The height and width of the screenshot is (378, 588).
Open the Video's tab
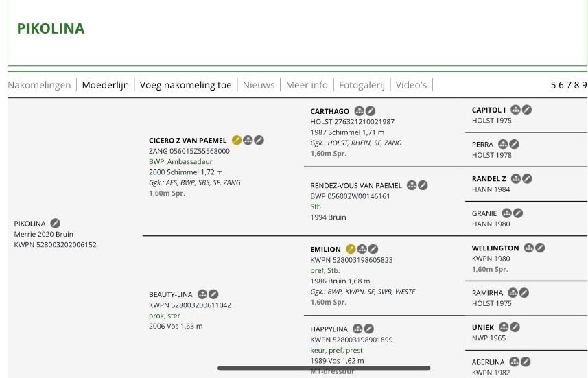[412, 85]
